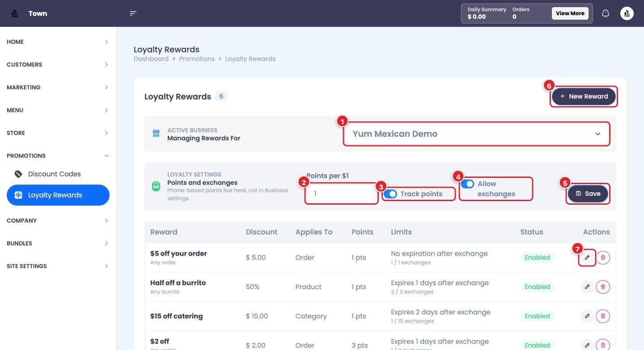Screen dimensions: 644x350
Task: Click the Enabled status of Half off a burrito
Action: (537, 287)
